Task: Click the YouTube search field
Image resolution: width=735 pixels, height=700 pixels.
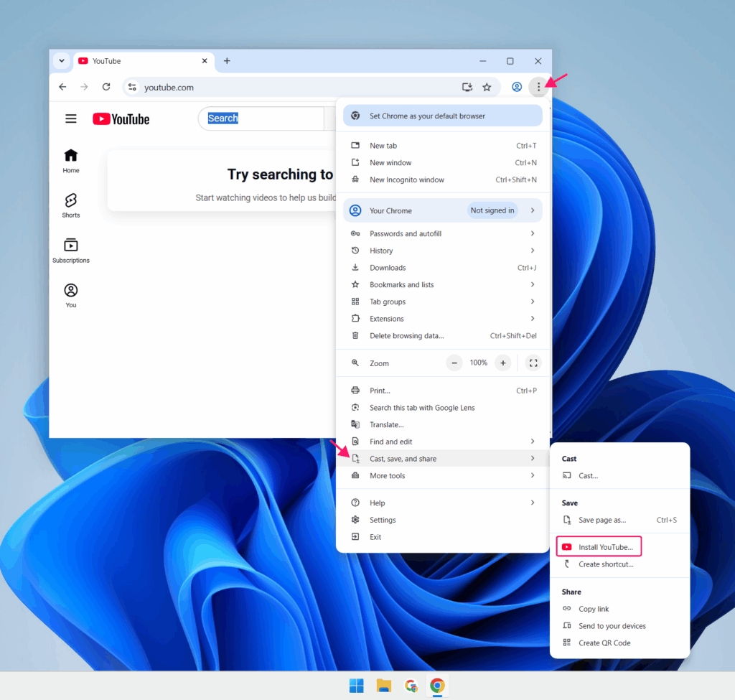Action: (261, 118)
